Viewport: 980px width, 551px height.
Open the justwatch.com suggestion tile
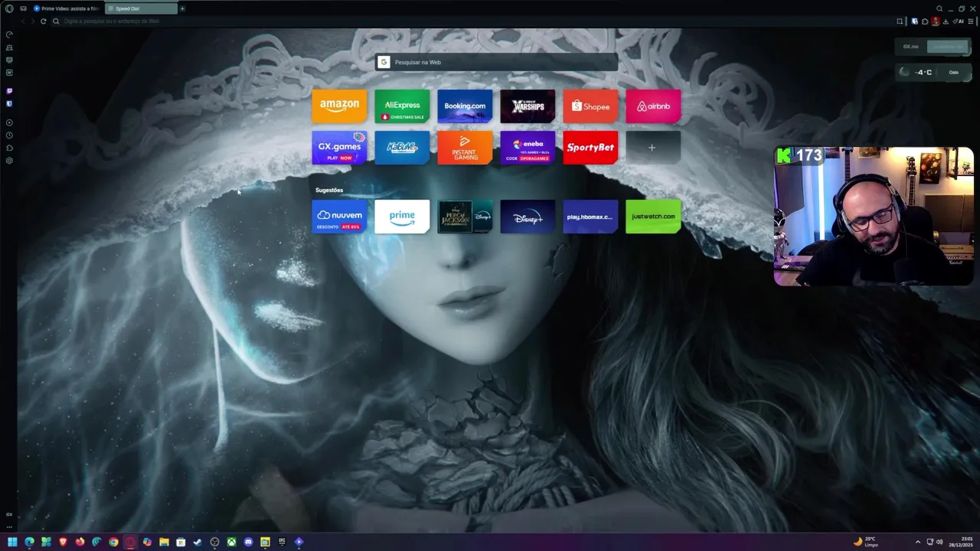653,217
